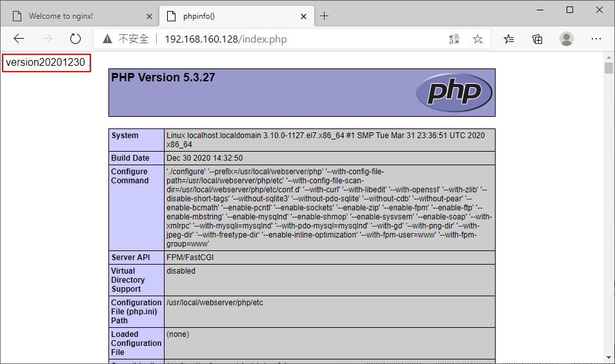The height and width of the screenshot is (364, 615).
Task: Reload the current page
Action: 76,39
